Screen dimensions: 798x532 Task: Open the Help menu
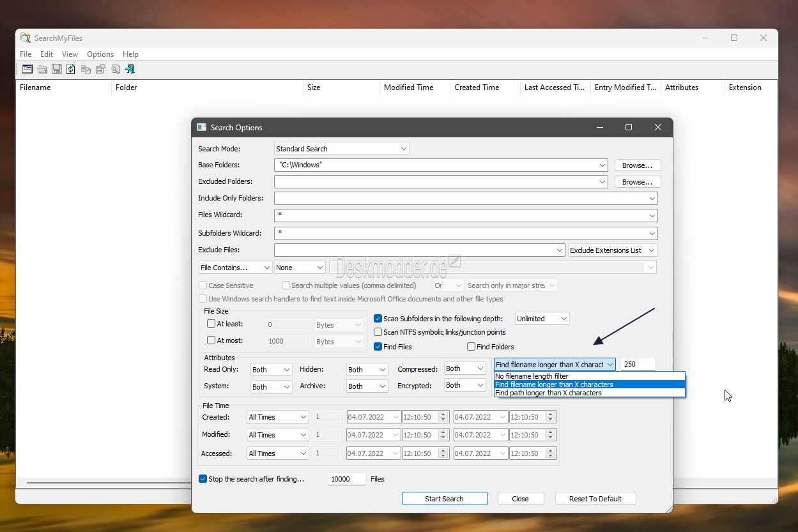(x=130, y=54)
